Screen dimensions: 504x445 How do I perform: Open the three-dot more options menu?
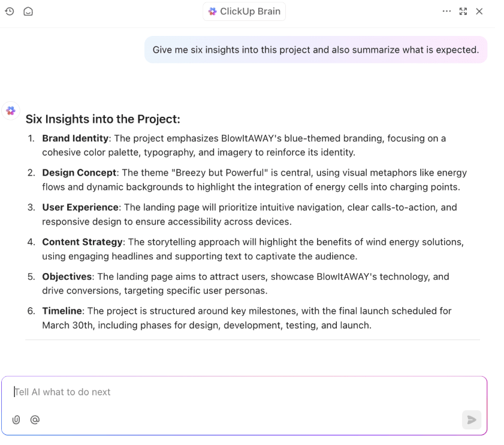[x=446, y=11]
